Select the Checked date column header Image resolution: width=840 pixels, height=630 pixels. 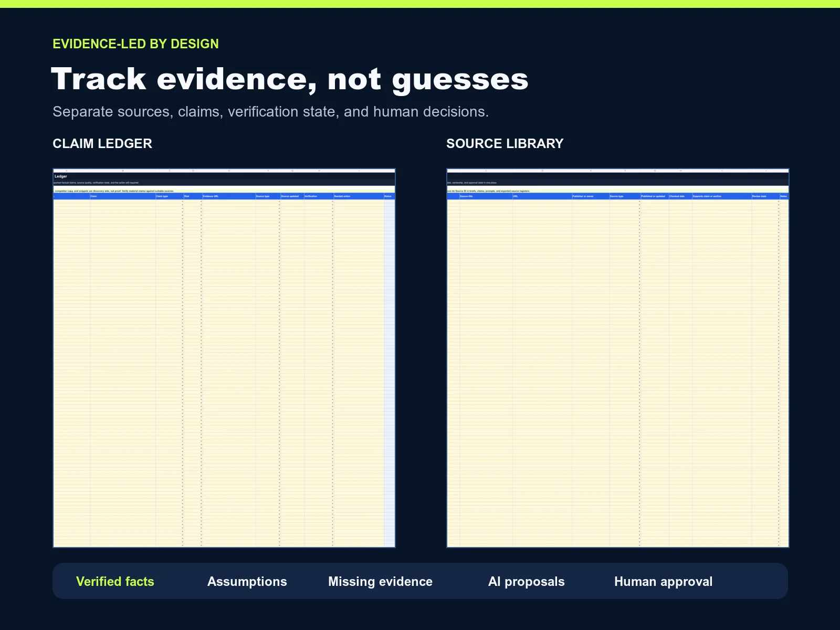[x=680, y=196]
